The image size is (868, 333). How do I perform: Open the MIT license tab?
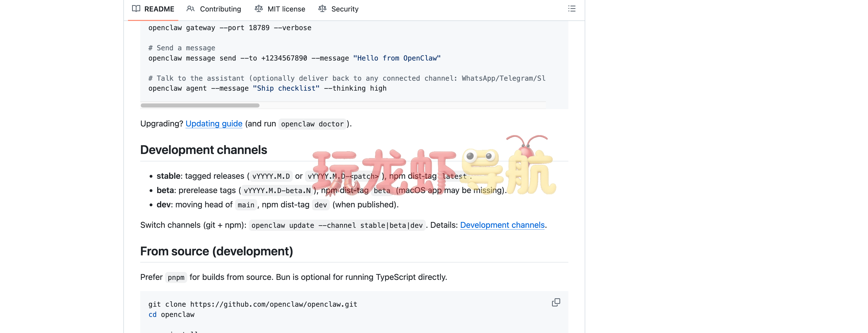pyautogui.click(x=280, y=9)
